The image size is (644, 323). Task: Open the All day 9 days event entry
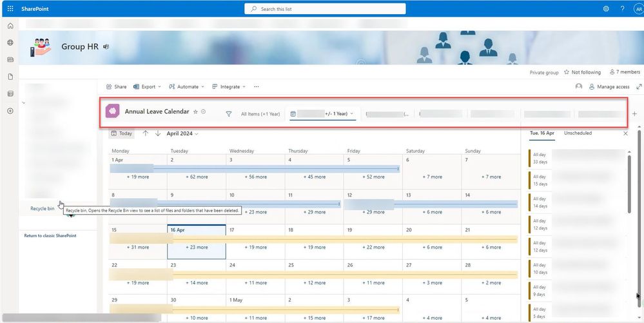[x=578, y=291]
